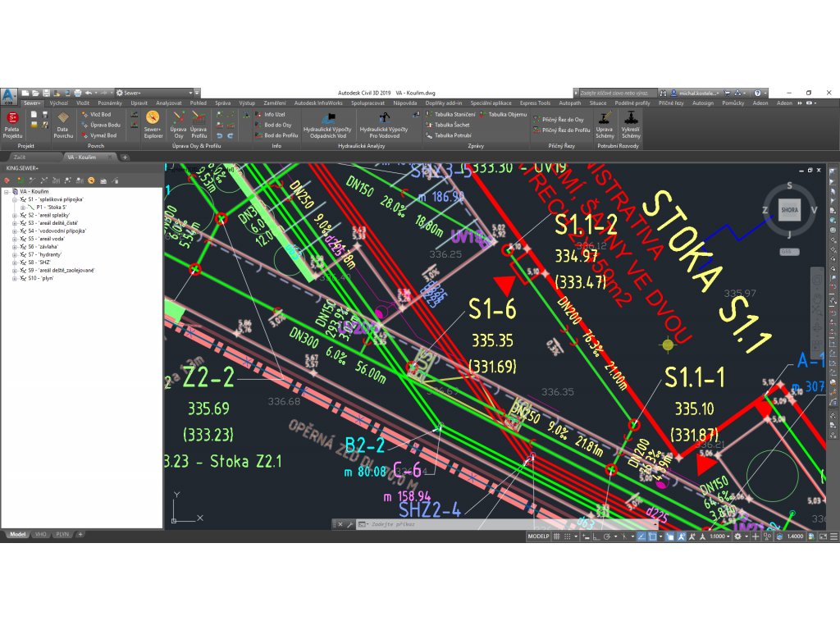This screenshot has height=630, width=840.
Task: Click the blue undo arrow in Úprava Osy & Profilu
Action: pos(220,135)
